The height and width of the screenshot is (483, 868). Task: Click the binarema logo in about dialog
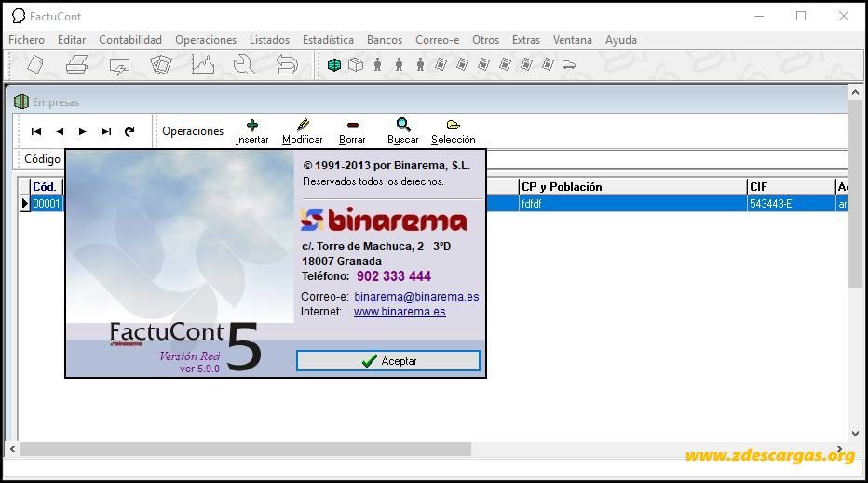pyautogui.click(x=384, y=220)
